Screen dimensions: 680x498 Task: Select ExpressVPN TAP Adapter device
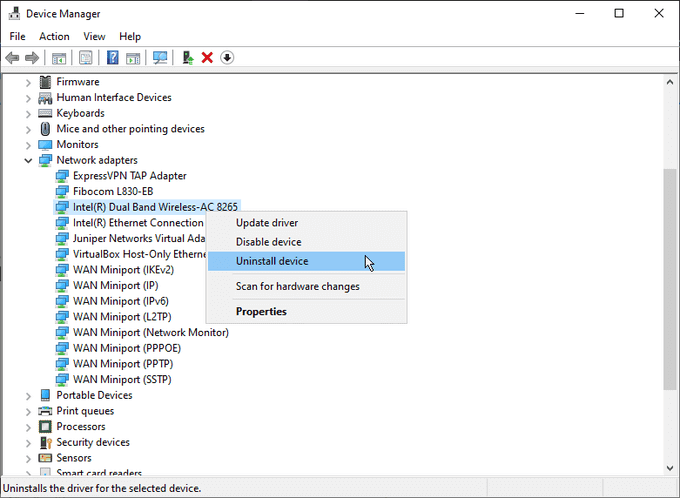coord(129,176)
